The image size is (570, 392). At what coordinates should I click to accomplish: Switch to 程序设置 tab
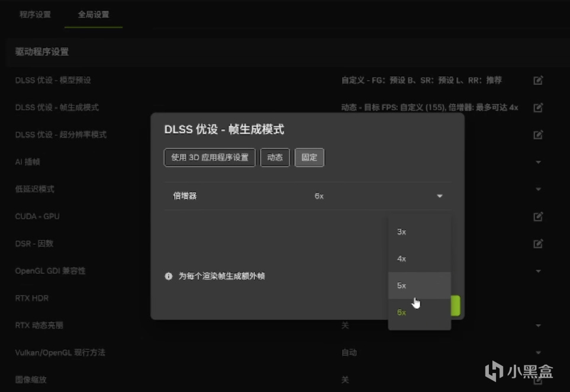36,15
